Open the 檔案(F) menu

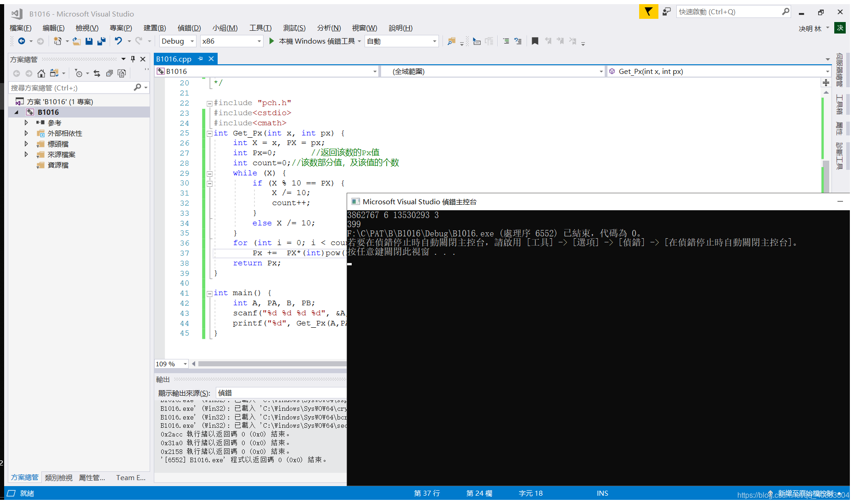tap(21, 28)
